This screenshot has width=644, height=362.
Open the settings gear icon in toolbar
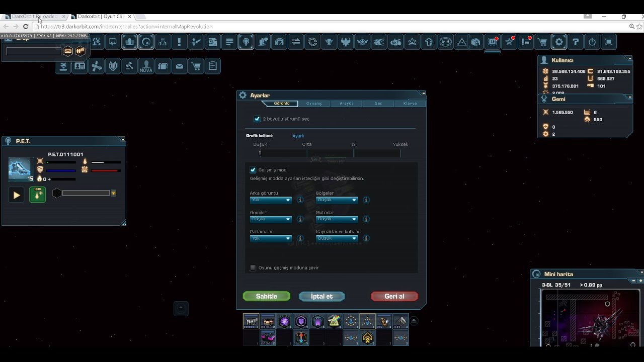(559, 42)
